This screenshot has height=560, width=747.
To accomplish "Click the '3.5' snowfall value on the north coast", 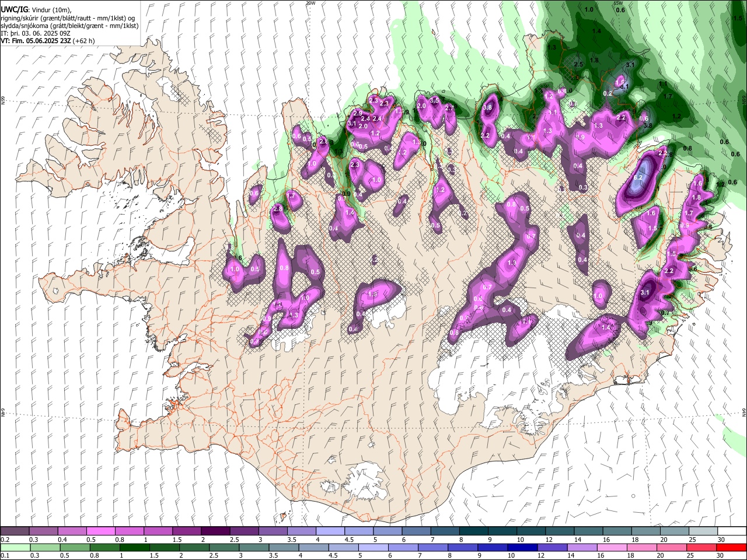I will pyautogui.click(x=434, y=100).
